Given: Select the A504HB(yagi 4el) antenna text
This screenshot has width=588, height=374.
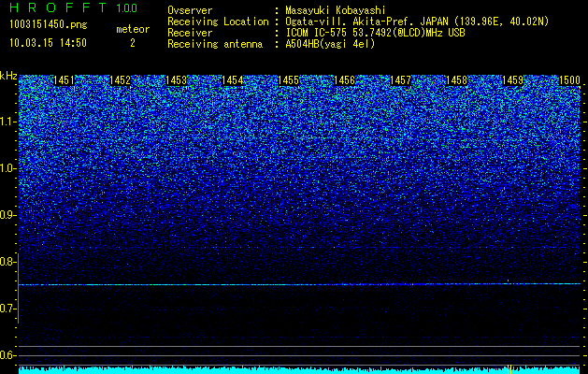Looking at the screenshot, I should [330, 44].
